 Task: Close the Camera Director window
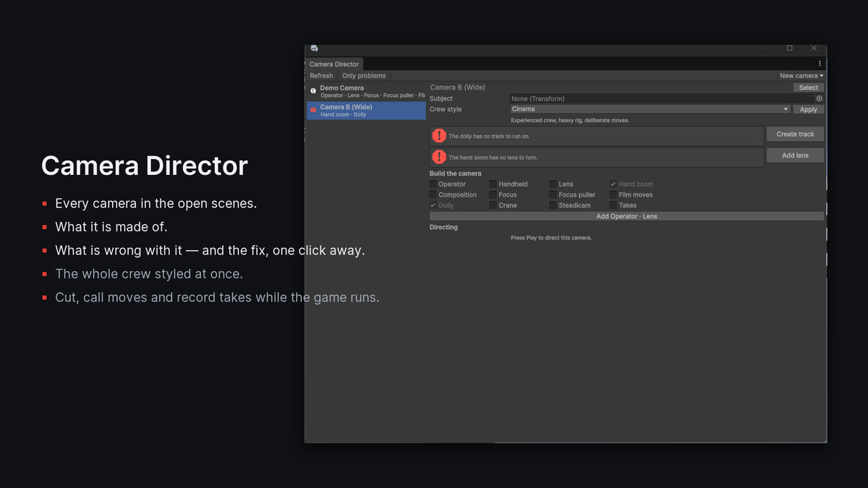click(x=814, y=48)
